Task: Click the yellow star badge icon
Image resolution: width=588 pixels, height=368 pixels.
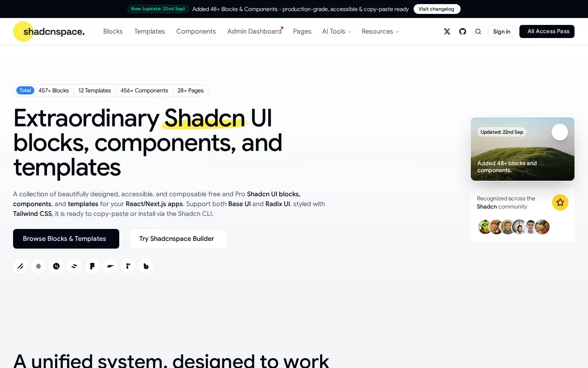Action: tap(560, 202)
